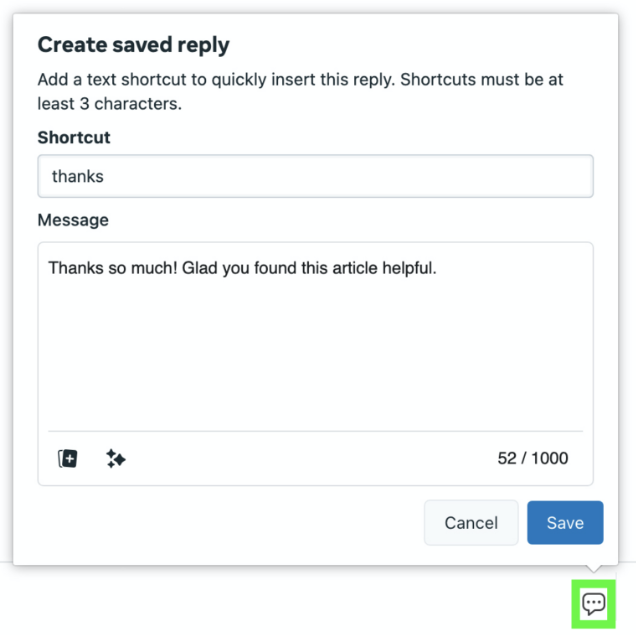Click the Message field label

(x=73, y=220)
